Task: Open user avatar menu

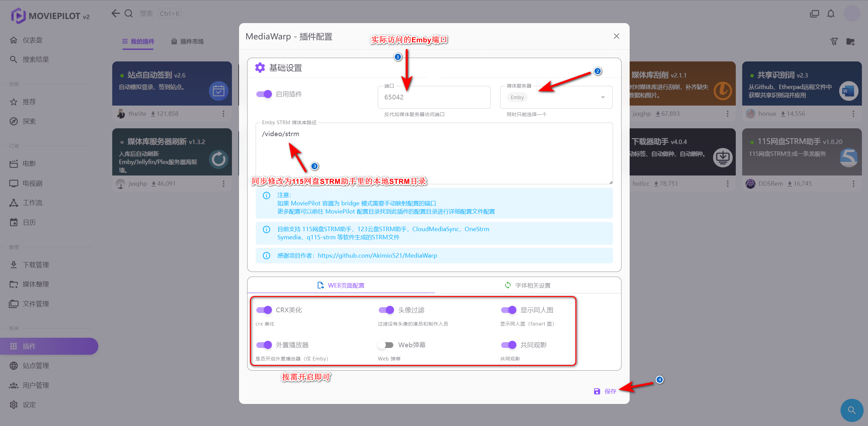Action: tap(852, 14)
